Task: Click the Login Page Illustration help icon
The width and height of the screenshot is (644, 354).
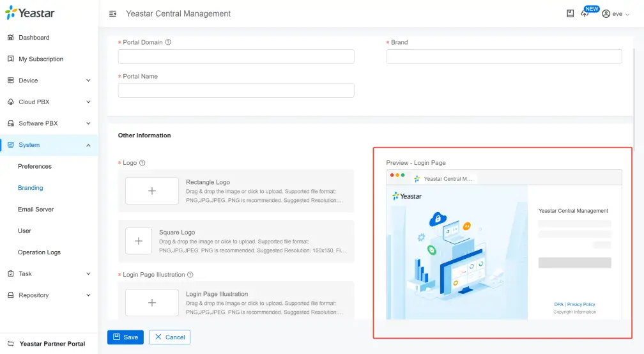Action: click(x=190, y=275)
